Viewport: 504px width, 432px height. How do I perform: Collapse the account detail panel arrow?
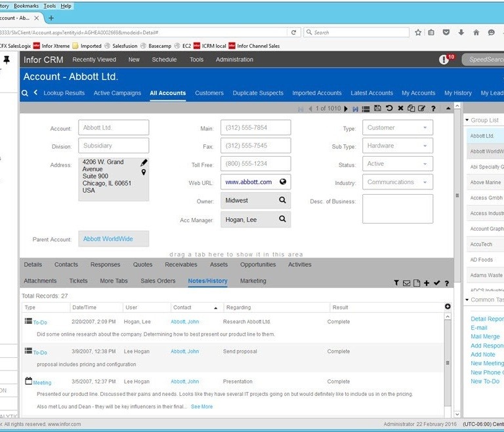pos(448,109)
